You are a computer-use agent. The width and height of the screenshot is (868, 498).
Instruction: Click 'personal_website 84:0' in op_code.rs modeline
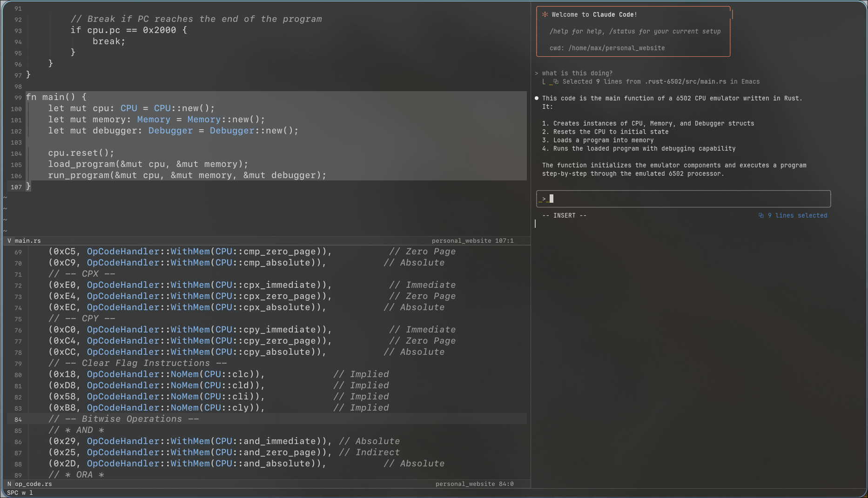point(474,484)
